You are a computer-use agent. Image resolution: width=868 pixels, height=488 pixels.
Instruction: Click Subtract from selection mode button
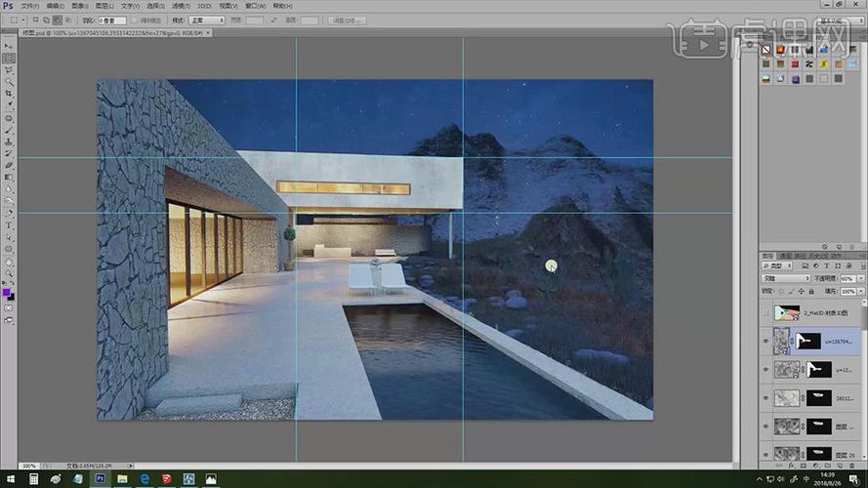[x=57, y=20]
